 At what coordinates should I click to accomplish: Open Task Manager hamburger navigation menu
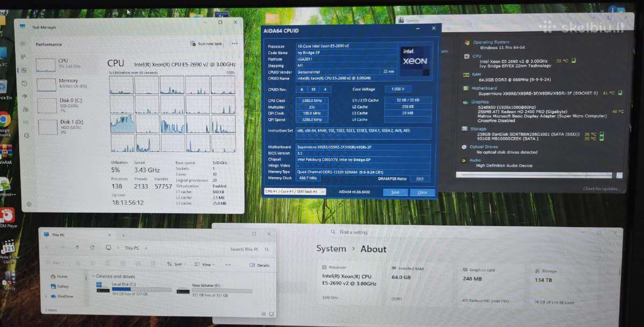23,44
